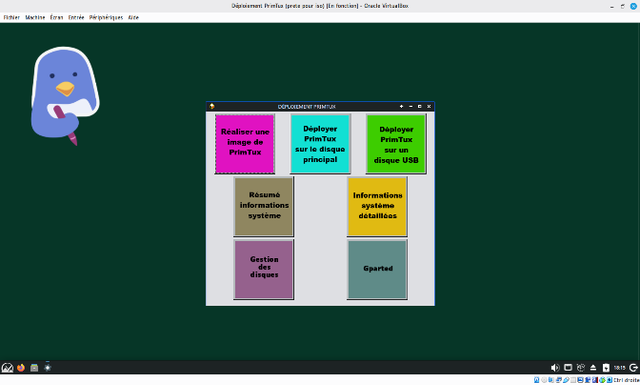
Task: Open the guest taskbar application menu icon
Action: point(7,367)
